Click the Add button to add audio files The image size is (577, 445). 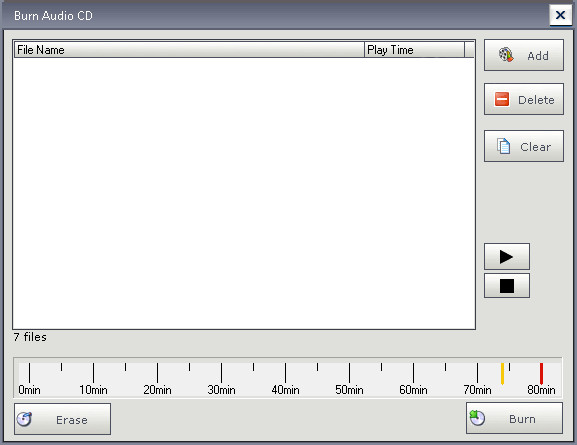[x=524, y=55]
